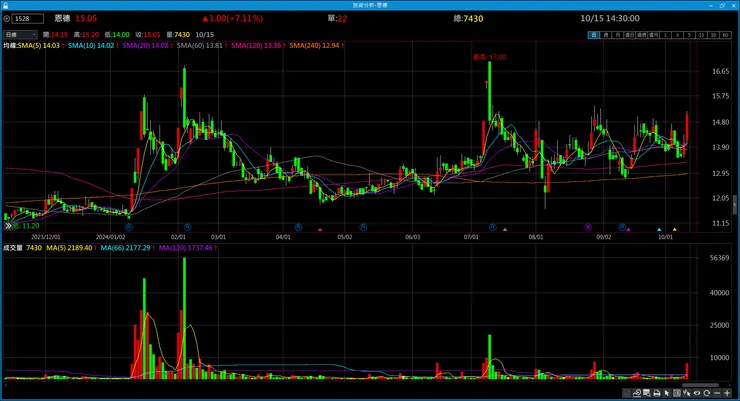Image resolution: width=740 pixels, height=401 pixels.
Task: Click the window search icon in bottom toolbar
Action: point(647,393)
